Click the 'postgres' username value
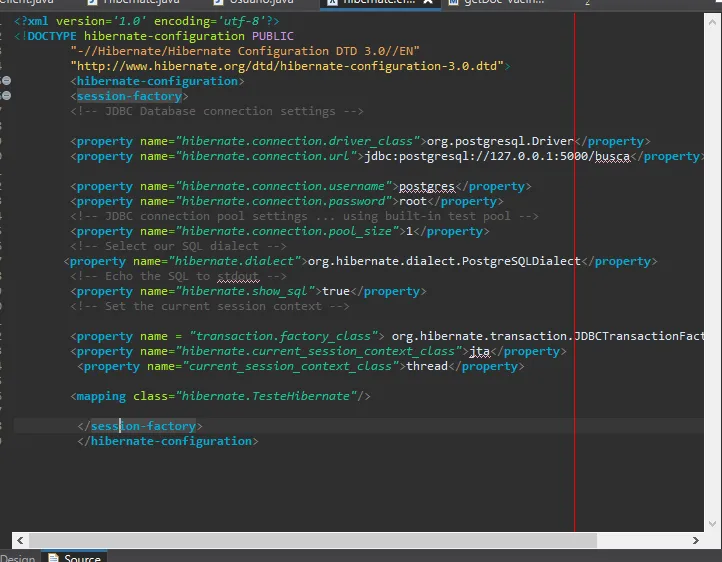Image resolution: width=722 pixels, height=562 pixels. click(427, 186)
